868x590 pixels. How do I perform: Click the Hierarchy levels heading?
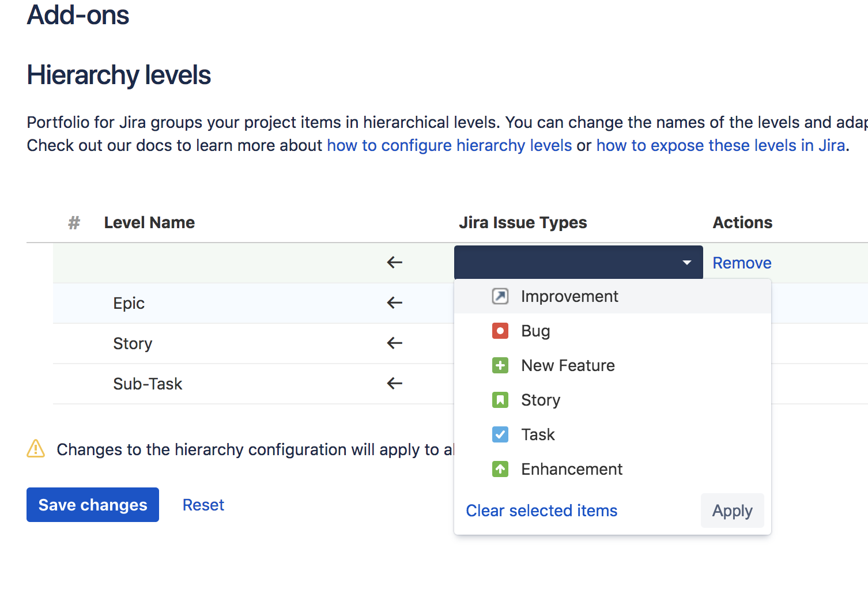119,75
